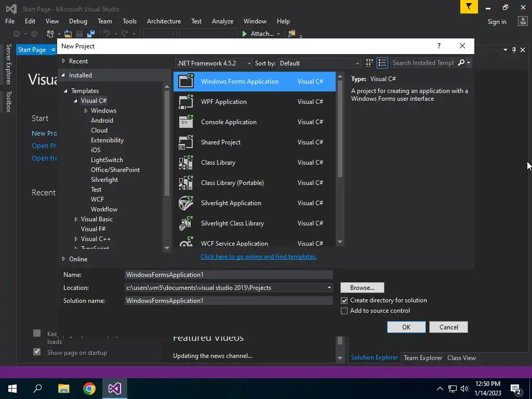Open the Attach button dropdown arrow
The image size is (532, 399).
(278, 34)
